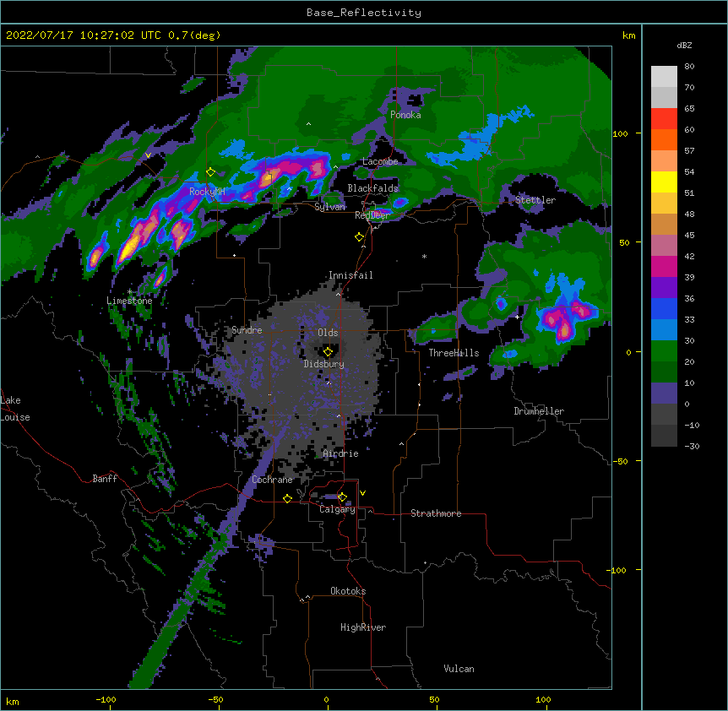Pick the light blue legend swatch between 33 and 30

click(x=664, y=329)
